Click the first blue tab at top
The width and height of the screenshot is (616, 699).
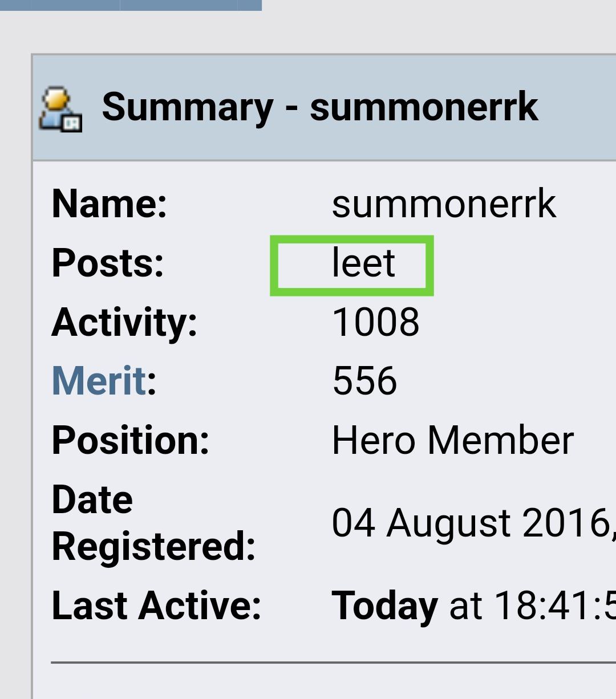point(60,5)
